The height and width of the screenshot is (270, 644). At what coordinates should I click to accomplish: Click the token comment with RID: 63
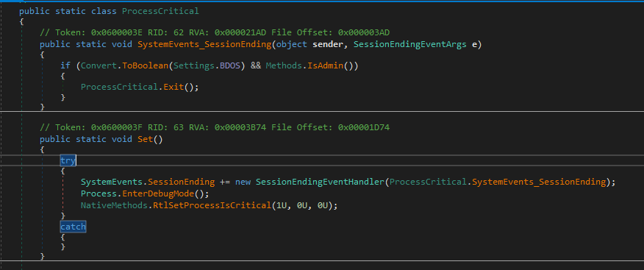215,127
